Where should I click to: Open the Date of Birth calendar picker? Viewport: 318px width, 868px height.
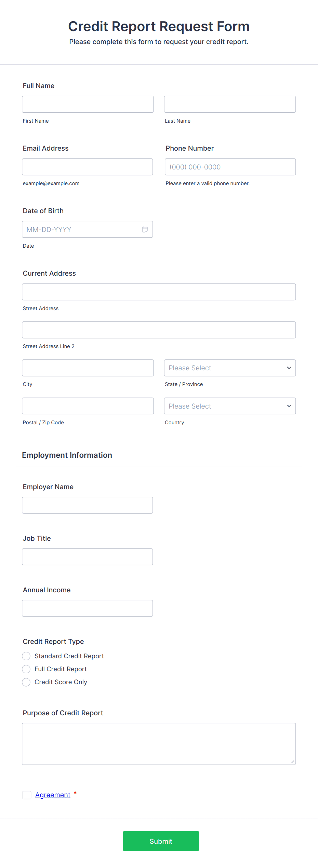145,229
